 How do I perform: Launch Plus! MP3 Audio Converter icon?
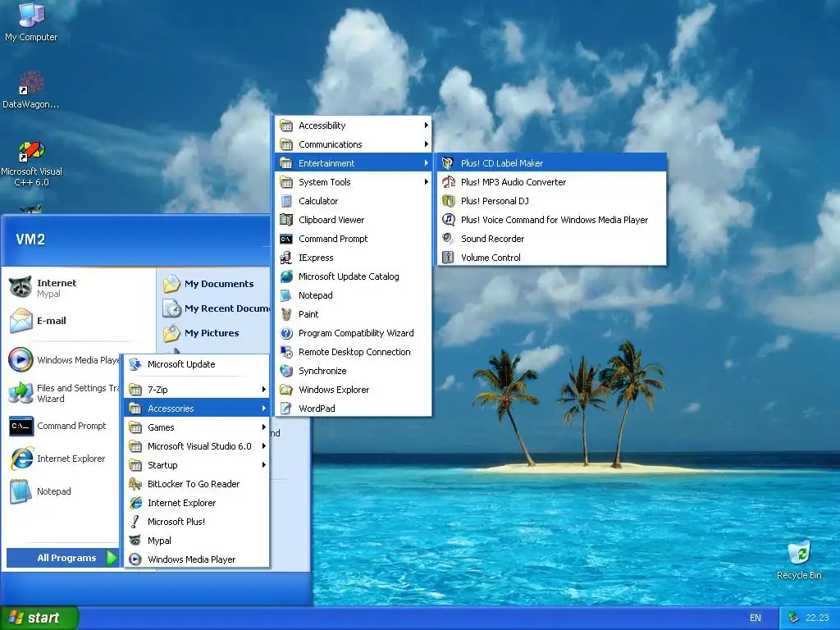(x=448, y=182)
